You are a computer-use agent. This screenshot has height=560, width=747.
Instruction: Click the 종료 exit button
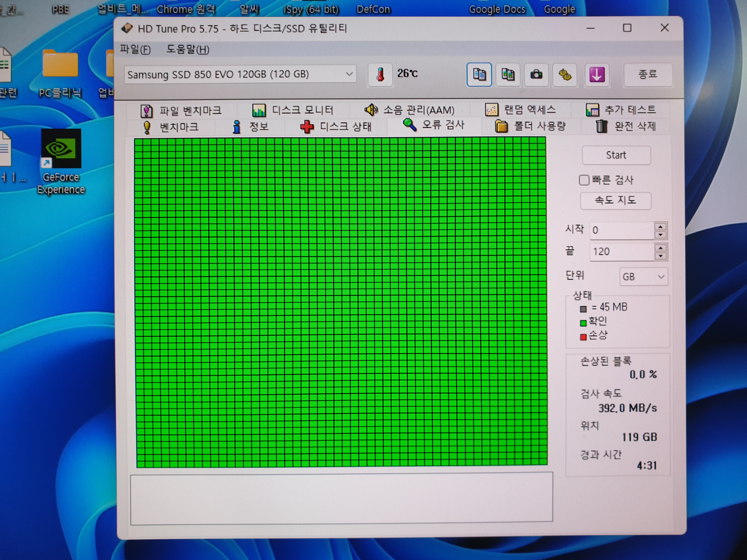pos(648,74)
